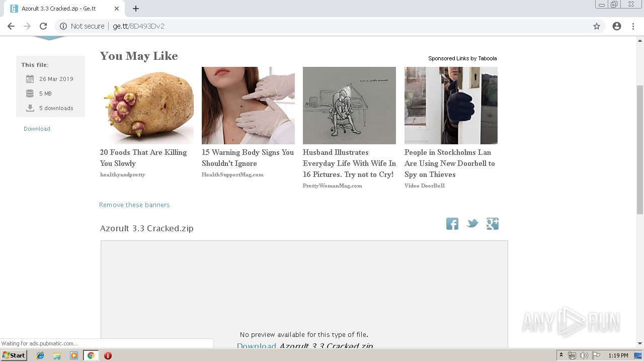Open the Chrome three-dot menu
This screenshot has width=644, height=362.
tap(633, 26)
